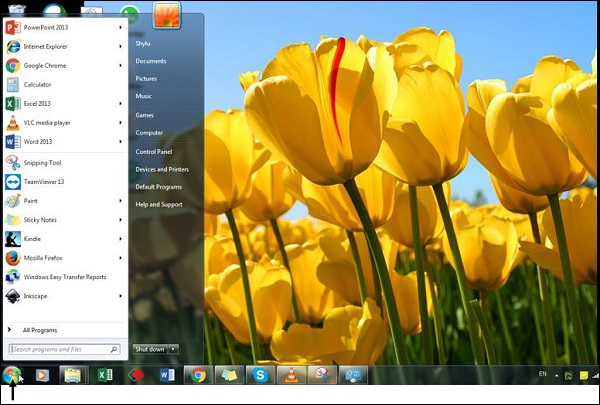Expand VLC media player jump list arrow
600x405 pixels.
point(121,123)
